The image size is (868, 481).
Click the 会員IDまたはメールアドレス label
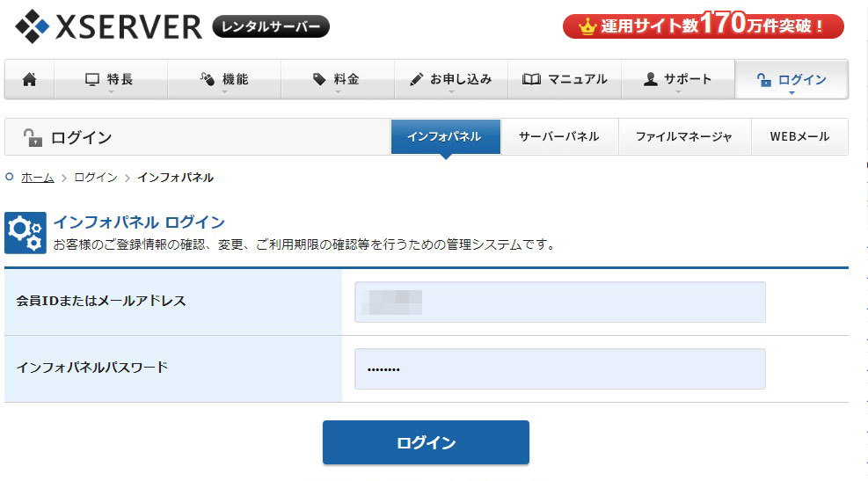tap(101, 301)
